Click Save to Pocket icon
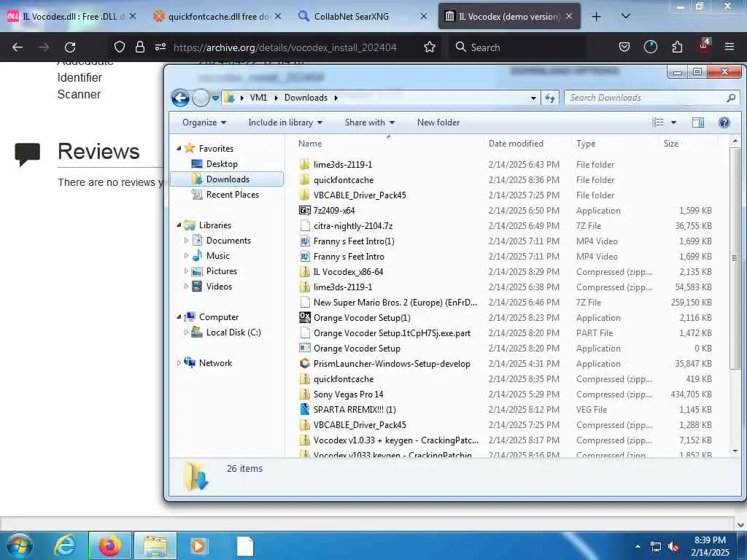This screenshot has height=560, width=747. click(x=624, y=47)
